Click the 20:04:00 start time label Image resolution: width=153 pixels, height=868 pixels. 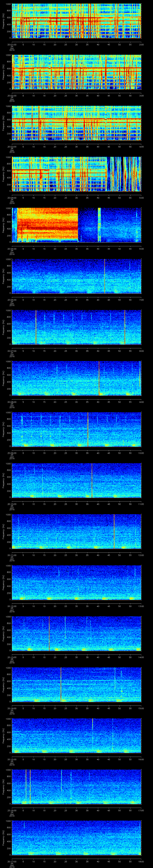pyautogui.click(x=12, y=197)
